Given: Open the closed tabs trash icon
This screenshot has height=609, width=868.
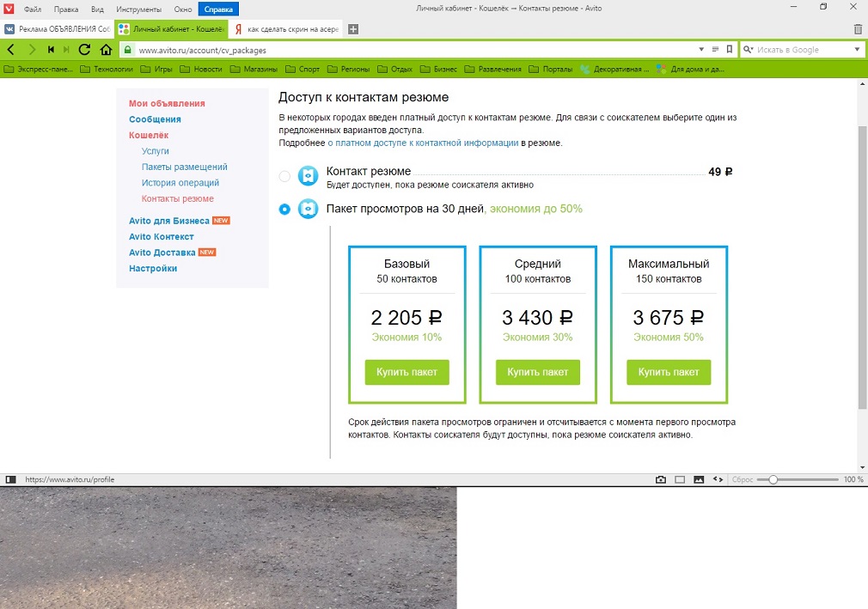Looking at the screenshot, I should coord(858,28).
